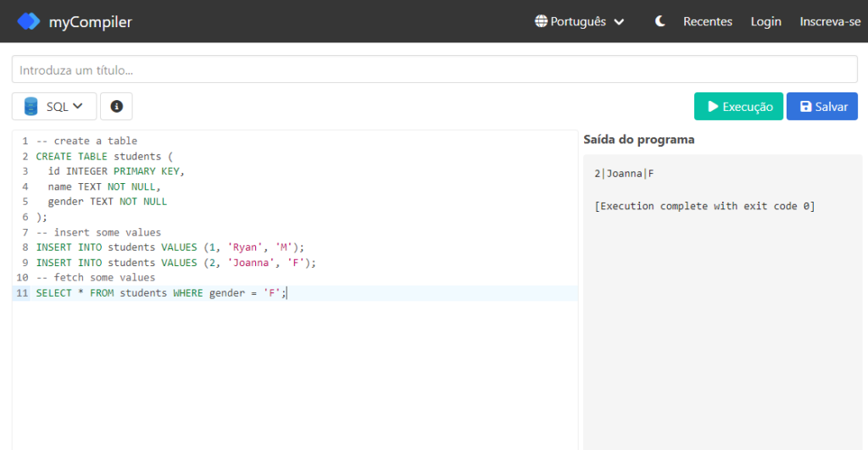Click the closing ');' on line 6
Image resolution: width=868 pixels, height=450 pixels.
42,217
